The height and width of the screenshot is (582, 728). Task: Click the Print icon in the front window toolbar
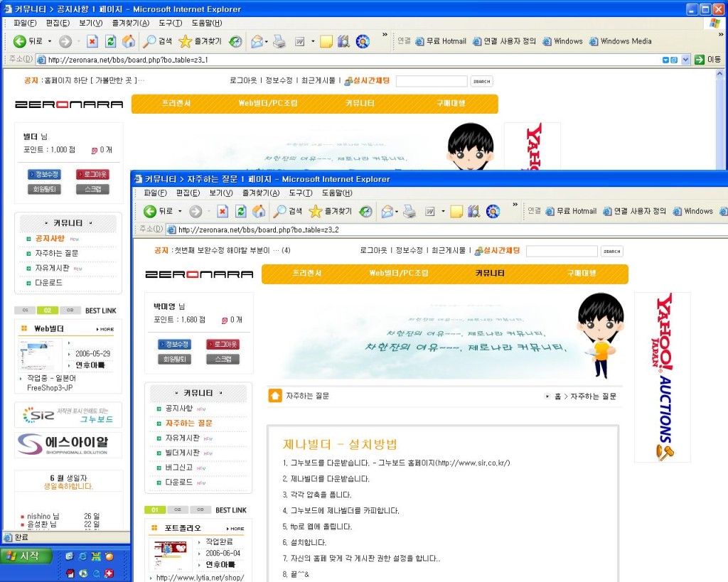point(409,211)
